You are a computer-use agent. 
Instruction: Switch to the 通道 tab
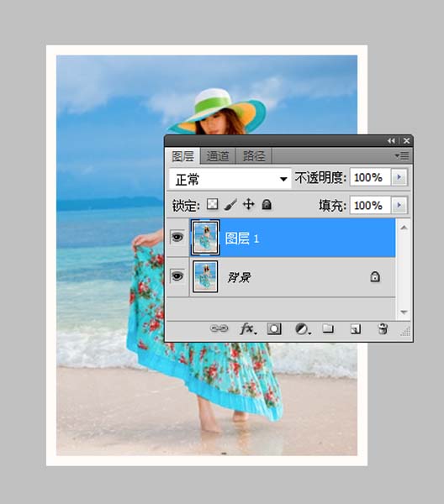pyautogui.click(x=218, y=156)
